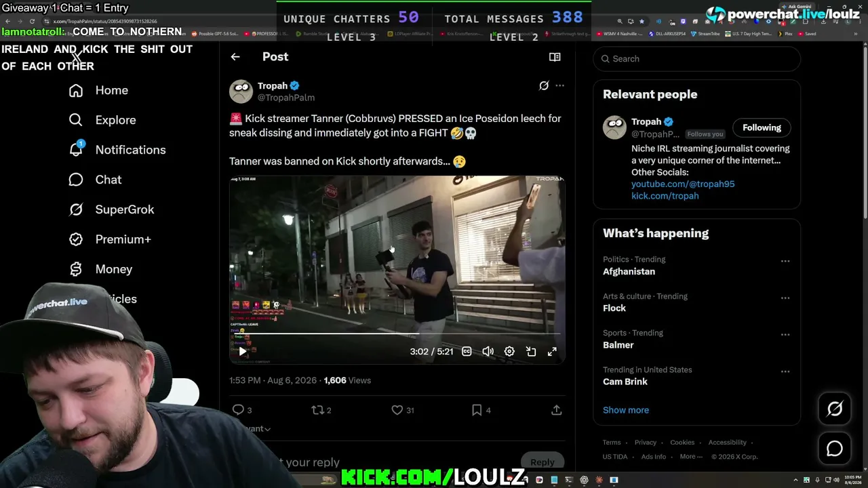The width and height of the screenshot is (868, 488).
Task: Mute the video volume
Action: tap(488, 351)
